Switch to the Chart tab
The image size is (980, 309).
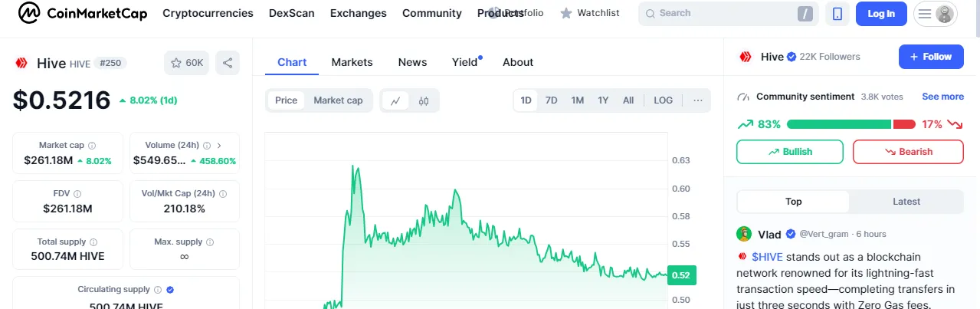[x=292, y=62]
